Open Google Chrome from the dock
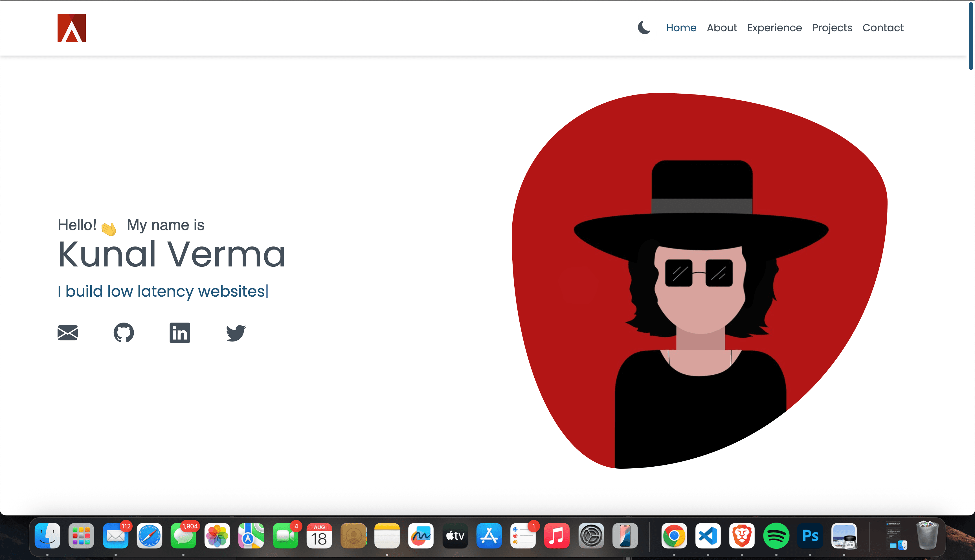The height and width of the screenshot is (560, 975). (x=674, y=535)
